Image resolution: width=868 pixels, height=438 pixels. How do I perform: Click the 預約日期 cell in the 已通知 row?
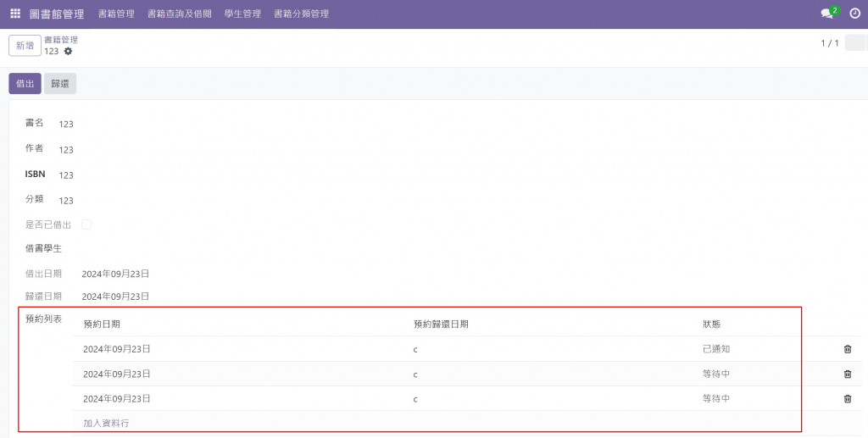coord(117,349)
